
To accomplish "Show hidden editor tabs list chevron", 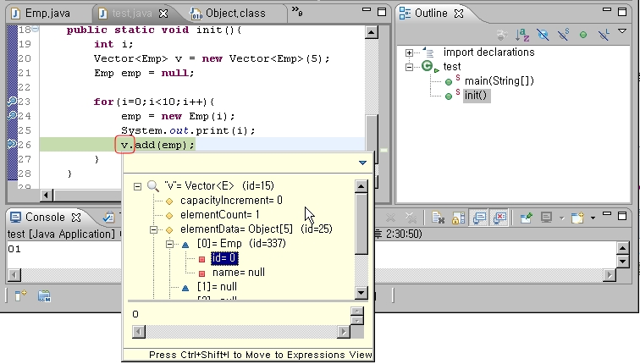I will tap(297, 12).
